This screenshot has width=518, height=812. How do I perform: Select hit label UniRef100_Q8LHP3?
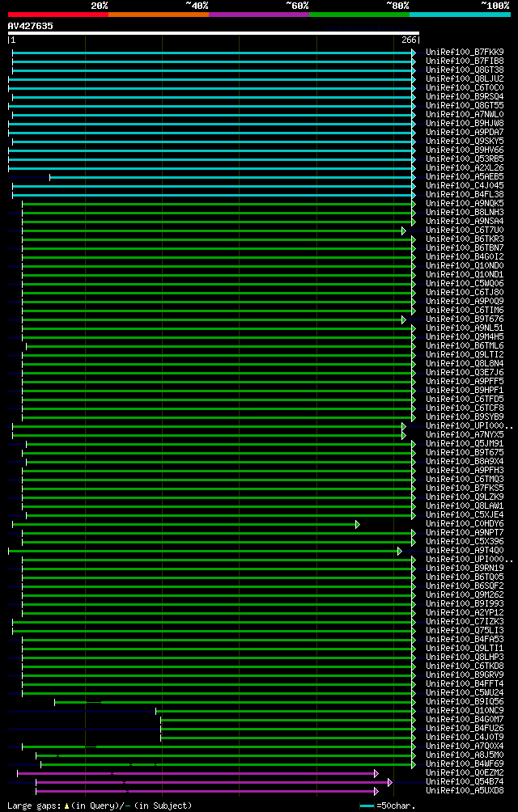(465, 657)
